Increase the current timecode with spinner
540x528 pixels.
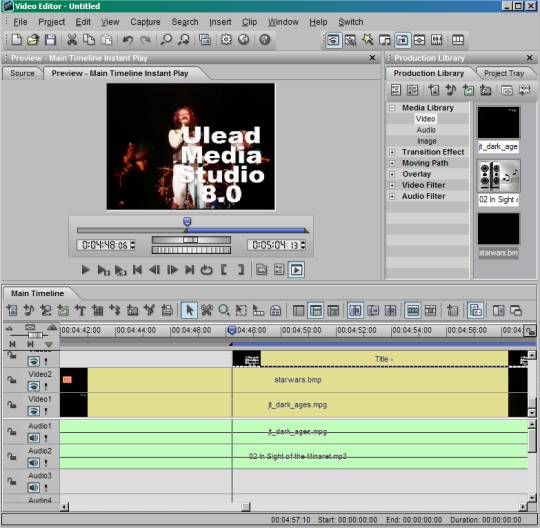[x=133, y=242]
